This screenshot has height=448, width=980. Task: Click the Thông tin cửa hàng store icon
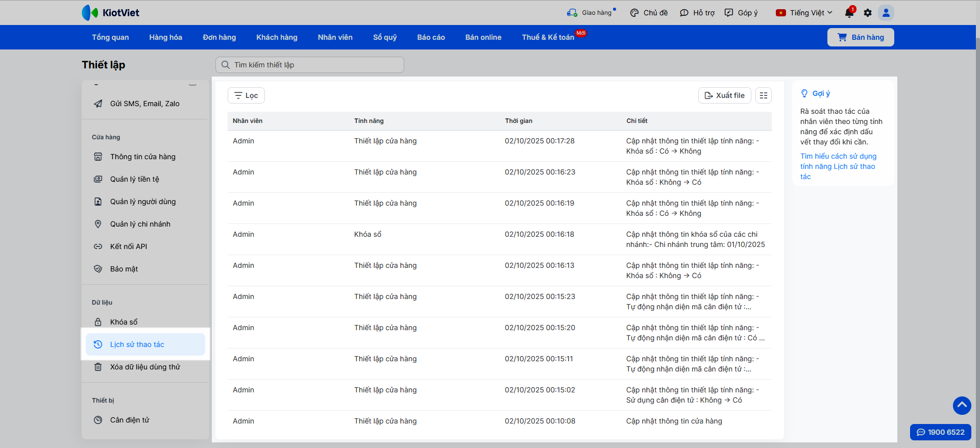coord(98,157)
